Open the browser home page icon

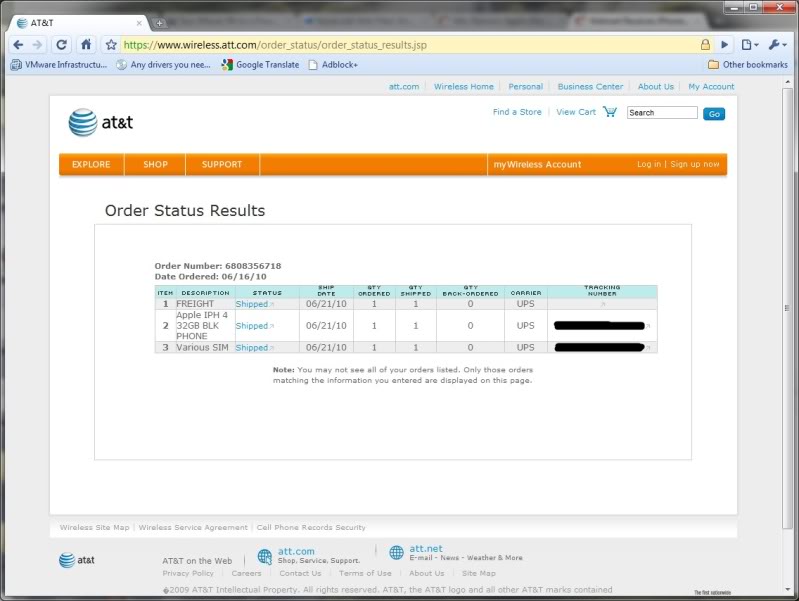pos(86,45)
